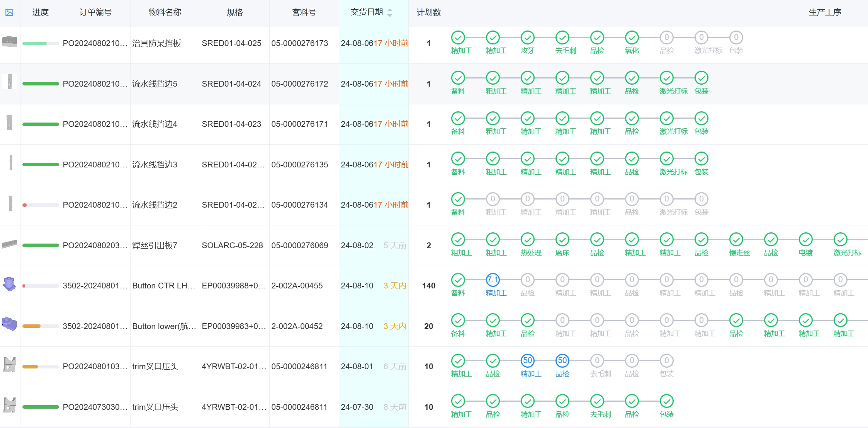Click the 进度 column header
This screenshot has height=428, width=868.
(40, 12)
